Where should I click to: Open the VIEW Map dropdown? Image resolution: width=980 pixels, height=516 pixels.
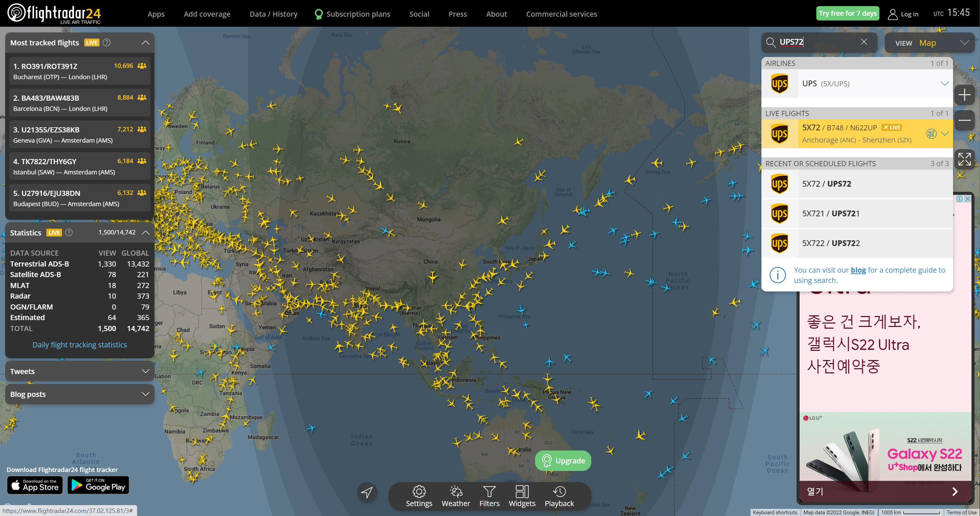click(x=930, y=43)
